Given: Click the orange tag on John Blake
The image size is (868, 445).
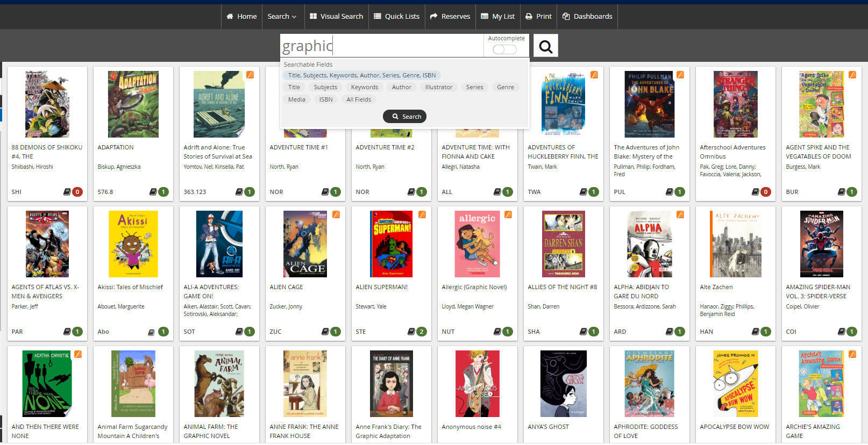Looking at the screenshot, I should (x=680, y=75).
